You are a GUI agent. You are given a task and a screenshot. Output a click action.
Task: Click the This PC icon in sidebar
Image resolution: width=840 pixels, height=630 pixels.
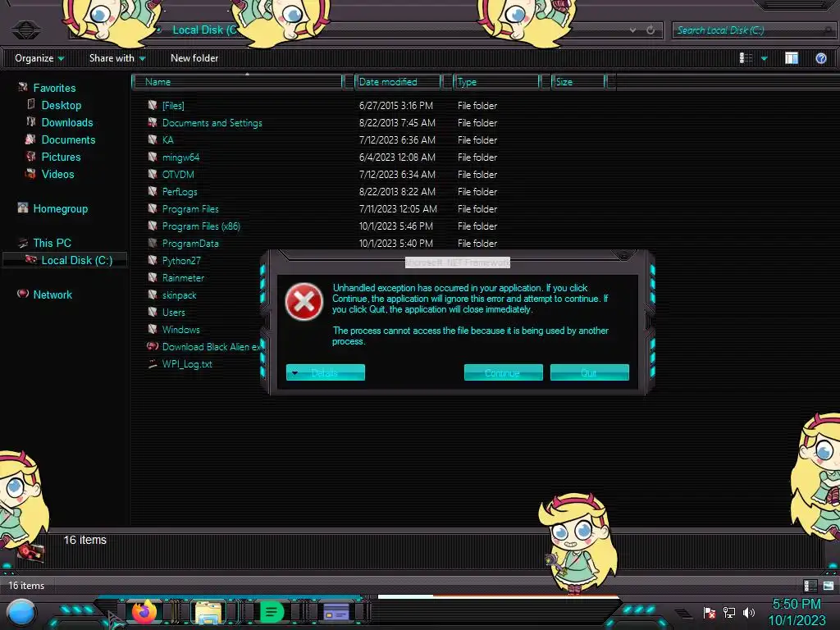[x=23, y=243]
